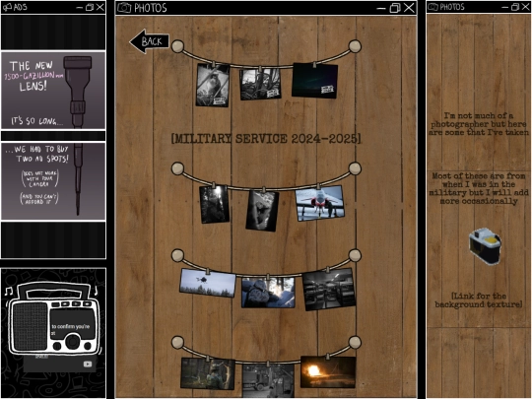Image resolution: width=532 pixels, height=399 pixels.
Task: Click the YouTube logo under the radio
Action: (x=88, y=365)
